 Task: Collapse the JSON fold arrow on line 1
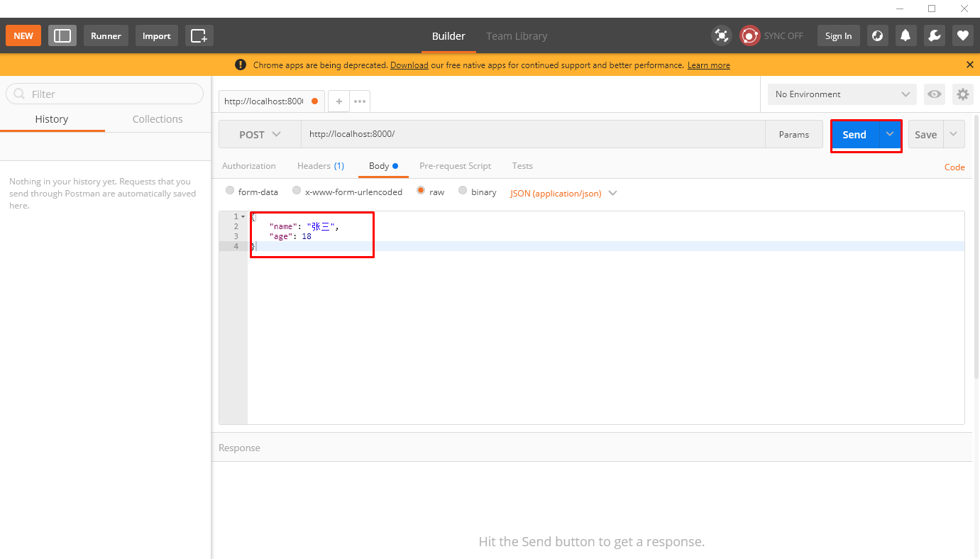pos(243,216)
